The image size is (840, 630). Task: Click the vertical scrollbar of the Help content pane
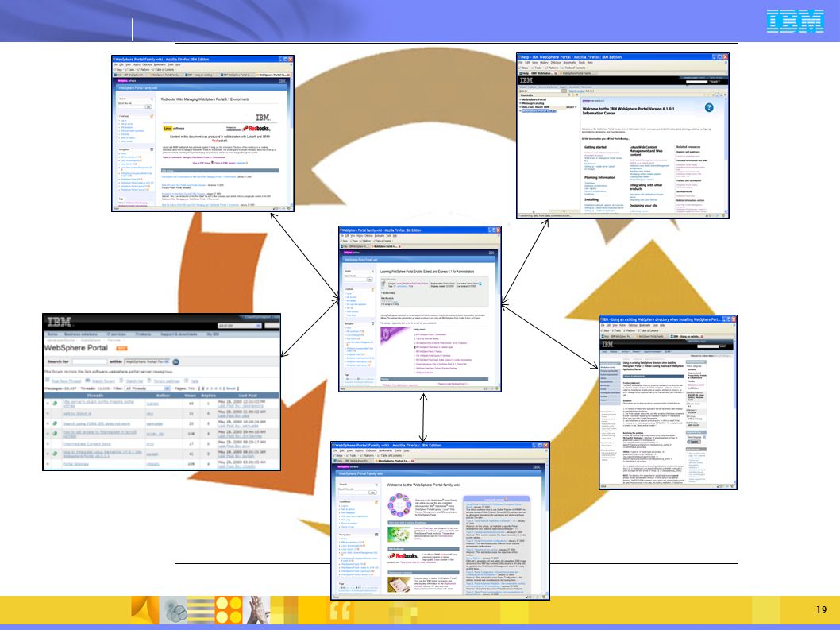click(726, 154)
